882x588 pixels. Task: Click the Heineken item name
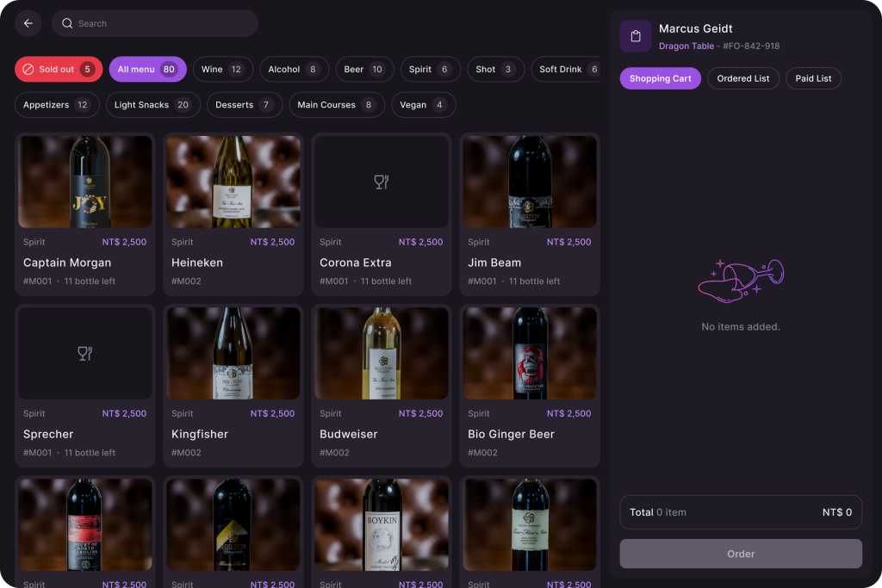tap(197, 263)
